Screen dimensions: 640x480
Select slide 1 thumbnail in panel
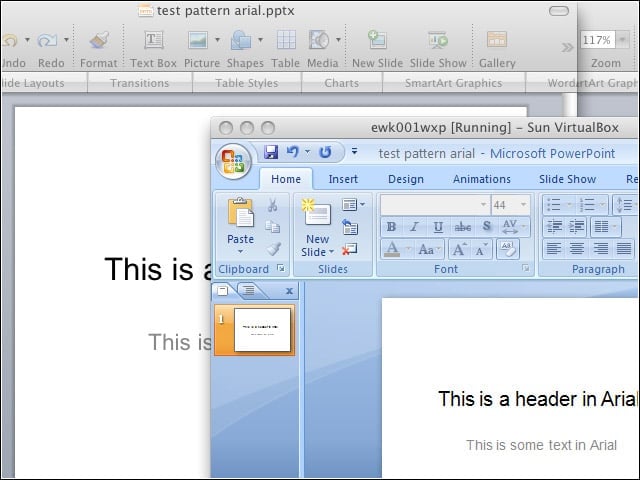coord(262,330)
